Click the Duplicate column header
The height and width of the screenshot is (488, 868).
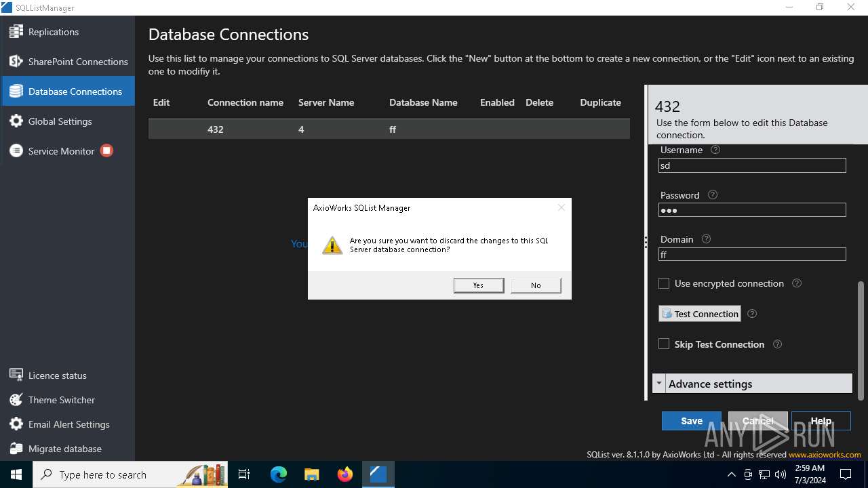(600, 102)
